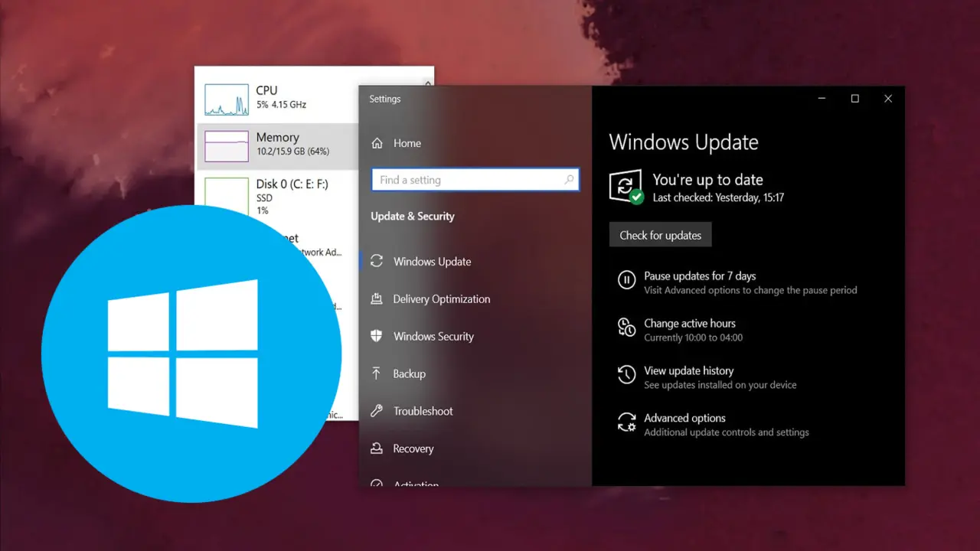Click the search magnifier in Find a setting

[x=569, y=180]
